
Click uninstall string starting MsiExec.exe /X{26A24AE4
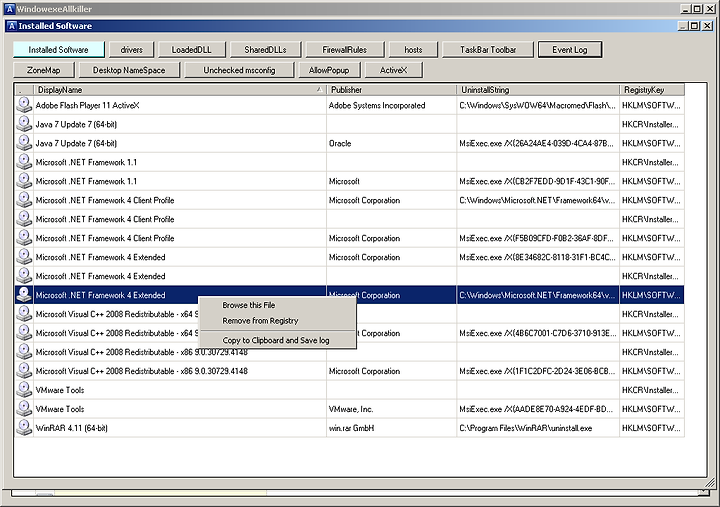click(x=536, y=143)
